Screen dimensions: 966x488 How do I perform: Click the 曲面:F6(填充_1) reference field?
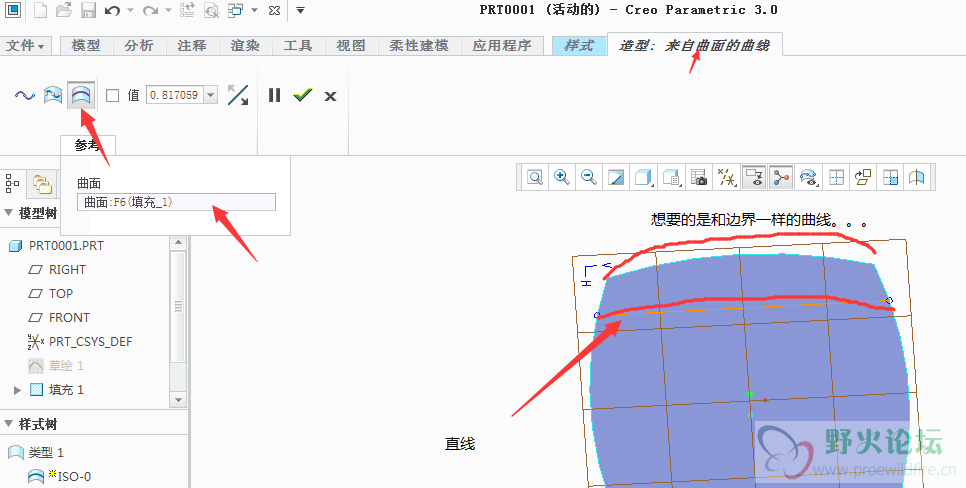[x=176, y=202]
